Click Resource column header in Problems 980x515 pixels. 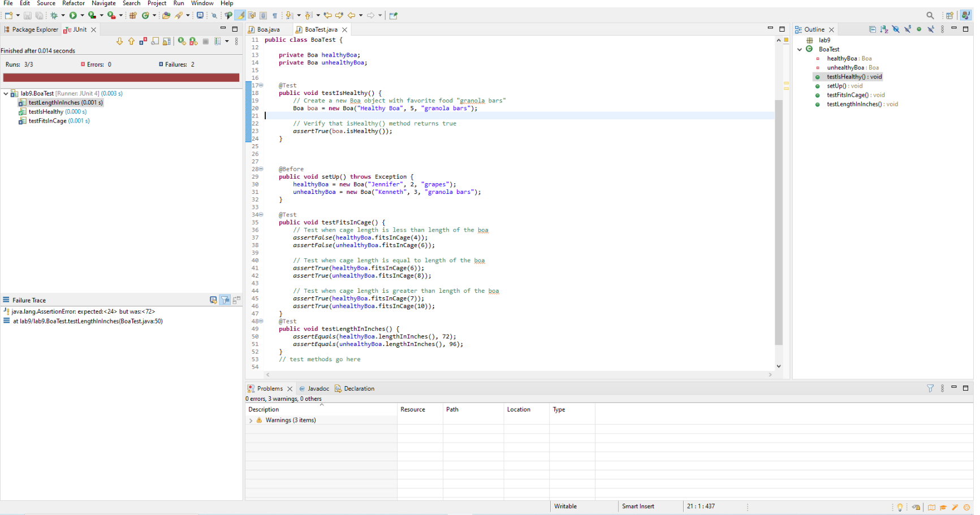[x=420, y=410]
